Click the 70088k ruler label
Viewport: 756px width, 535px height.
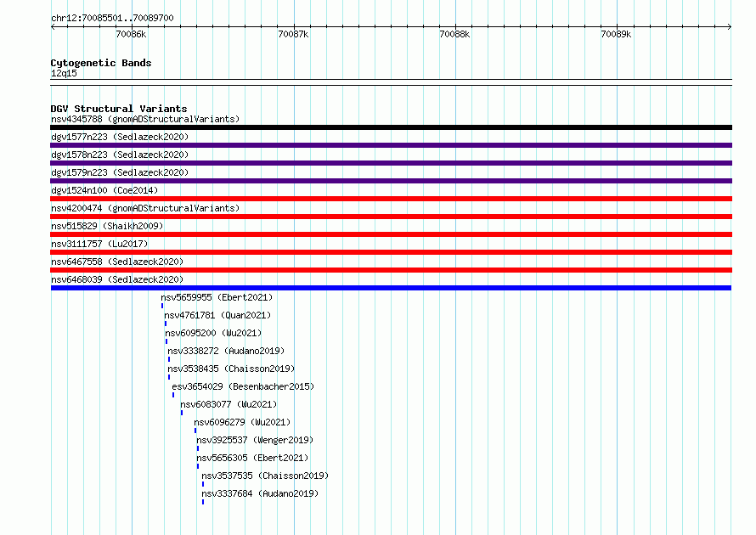(x=454, y=34)
